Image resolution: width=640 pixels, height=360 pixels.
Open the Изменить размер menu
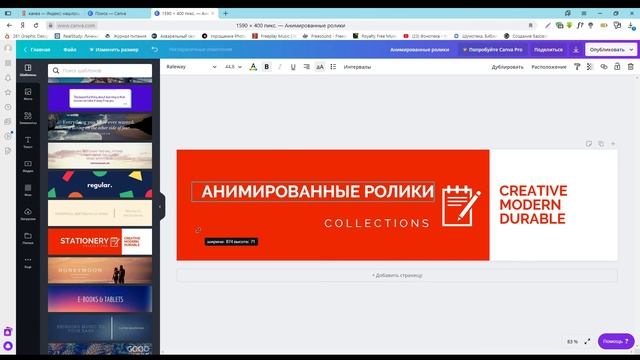point(114,49)
